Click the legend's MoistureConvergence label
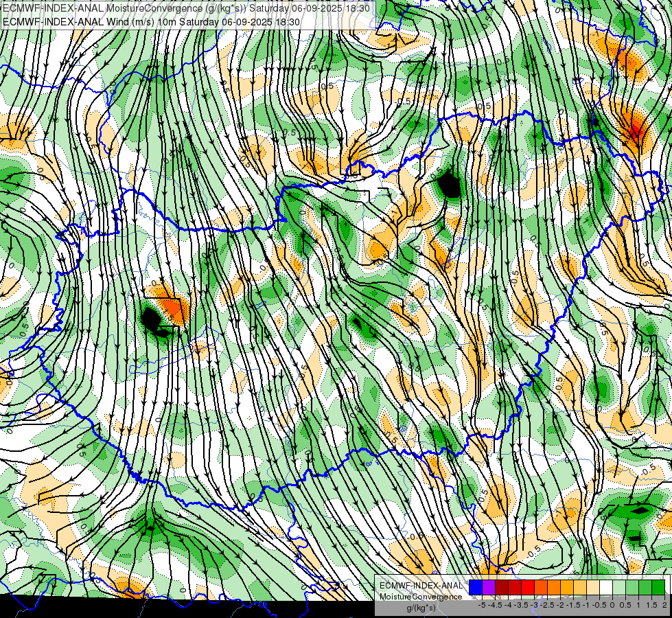 pos(421,597)
